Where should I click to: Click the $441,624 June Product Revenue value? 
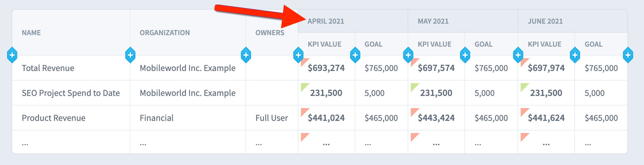click(546, 118)
